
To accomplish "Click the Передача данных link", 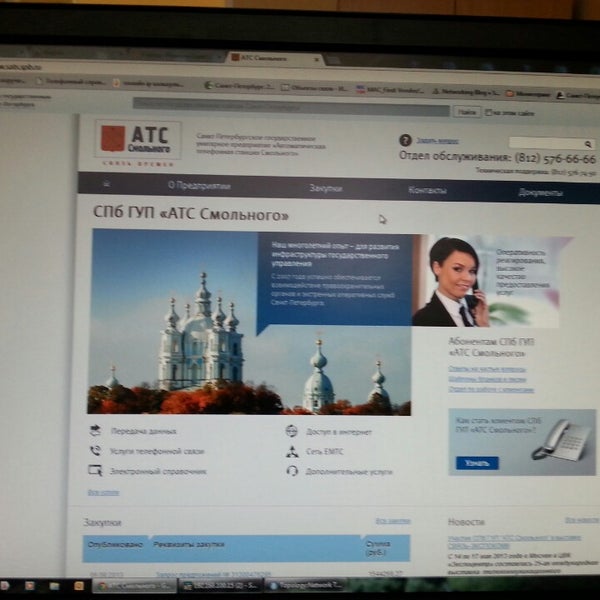I will tap(143, 431).
